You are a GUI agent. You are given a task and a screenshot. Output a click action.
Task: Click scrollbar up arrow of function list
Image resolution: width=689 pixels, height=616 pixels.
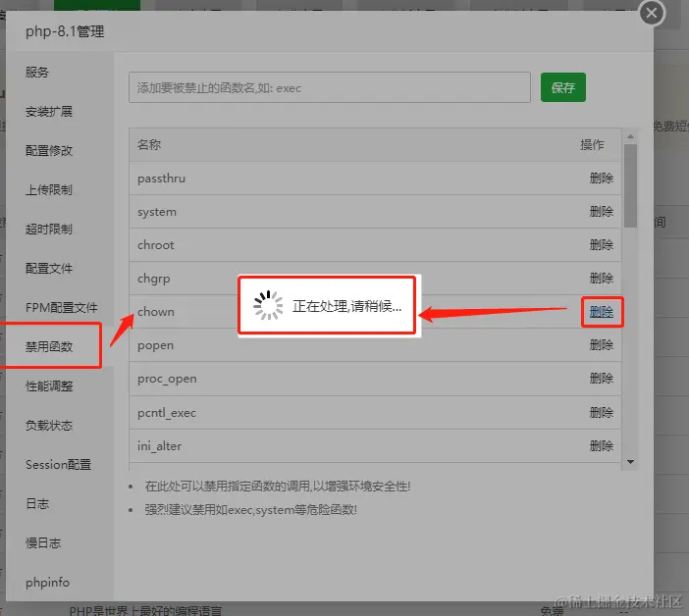[x=630, y=136]
